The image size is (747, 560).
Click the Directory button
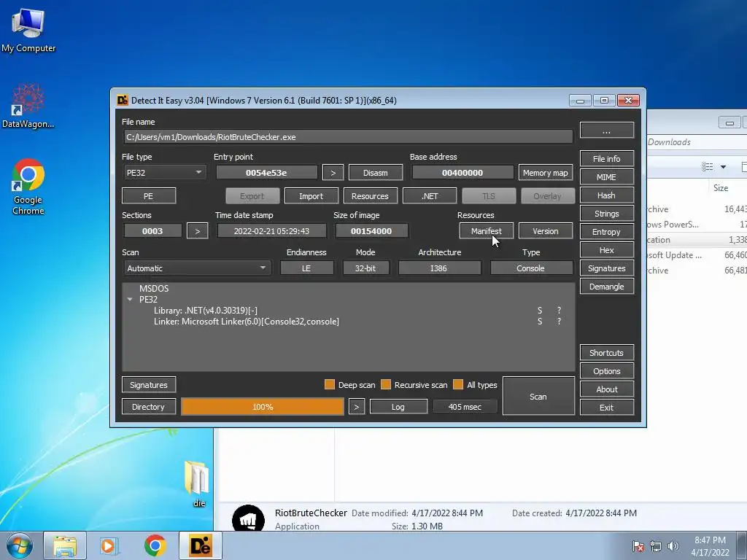[x=149, y=407]
